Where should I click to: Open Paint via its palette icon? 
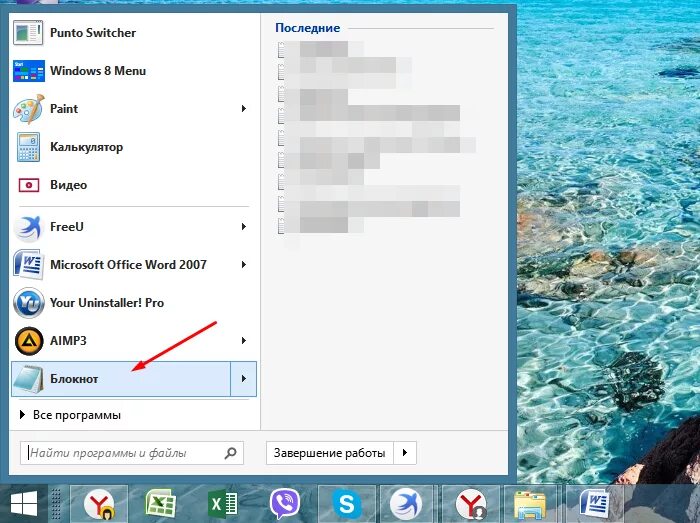click(x=29, y=109)
